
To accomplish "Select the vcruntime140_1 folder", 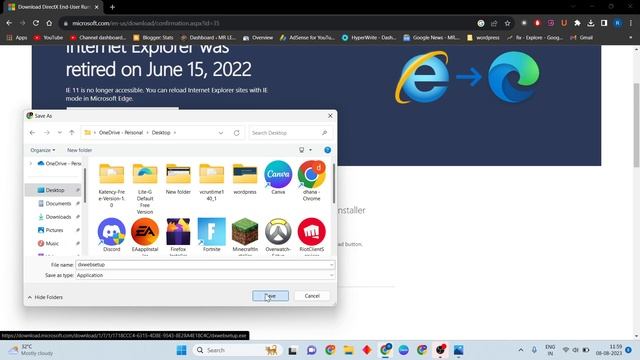I will (211, 182).
